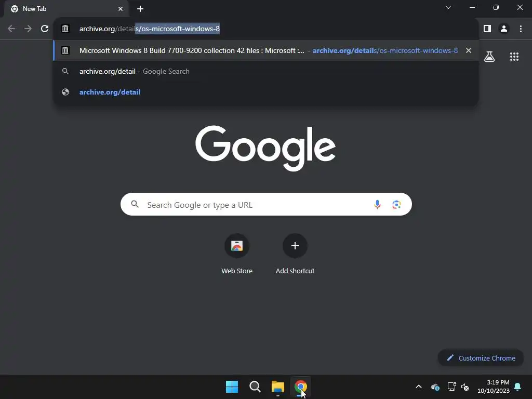This screenshot has width=532, height=399.
Task: Open Chrome Labs flask icon
Action: [489, 57]
